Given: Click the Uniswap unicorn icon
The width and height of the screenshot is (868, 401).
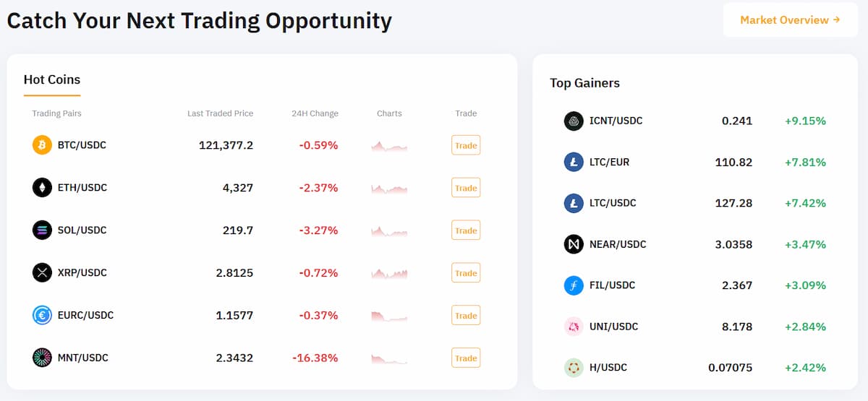Looking at the screenshot, I should (574, 327).
